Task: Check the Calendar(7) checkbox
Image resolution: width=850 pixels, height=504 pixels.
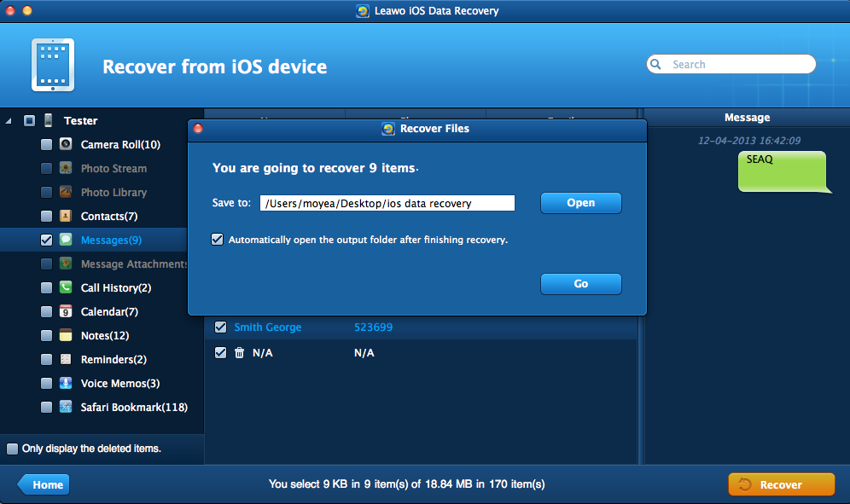Action: point(47,311)
